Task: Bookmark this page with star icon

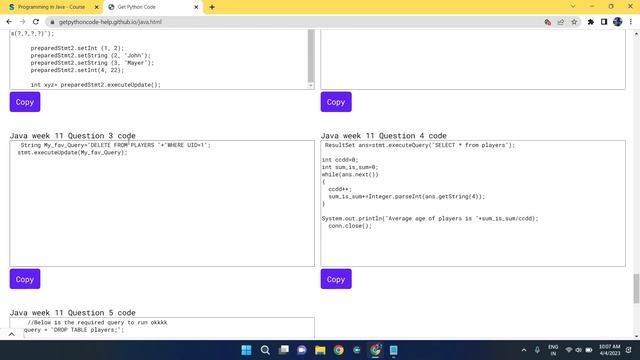Action: (x=574, y=22)
